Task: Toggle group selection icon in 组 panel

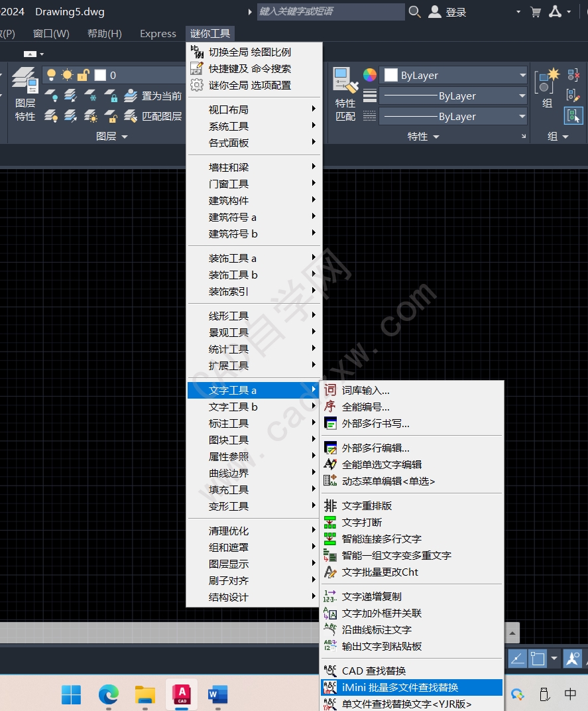Action: tap(573, 115)
